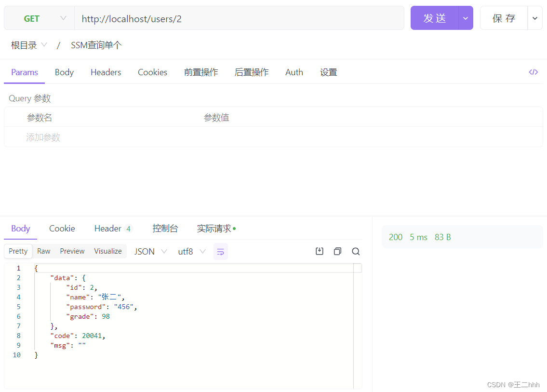Screen dimensions: 547x392
Task: Click the Query 参数 section label
Action: click(30, 98)
